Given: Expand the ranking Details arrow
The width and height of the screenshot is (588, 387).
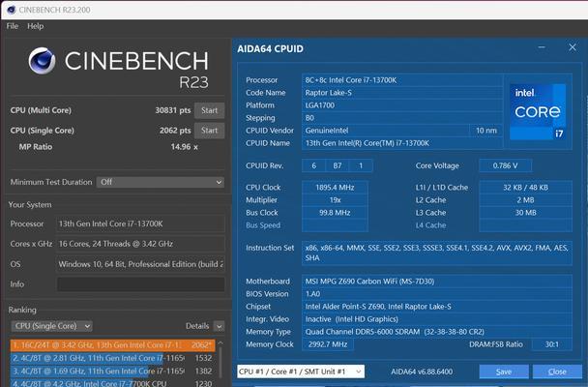Looking at the screenshot, I should point(219,326).
